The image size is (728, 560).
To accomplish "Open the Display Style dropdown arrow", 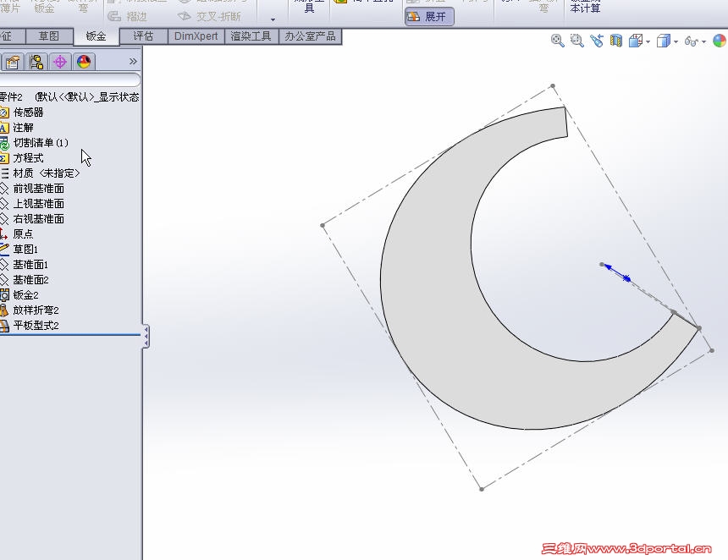I will (676, 41).
